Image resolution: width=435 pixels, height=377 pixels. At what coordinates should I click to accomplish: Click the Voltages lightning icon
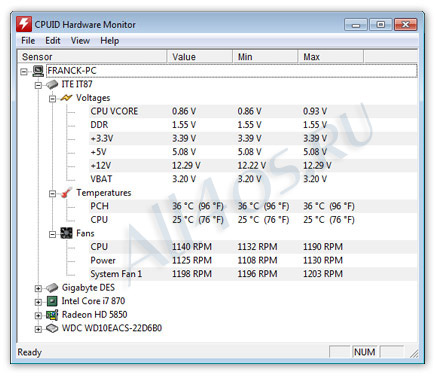66,98
